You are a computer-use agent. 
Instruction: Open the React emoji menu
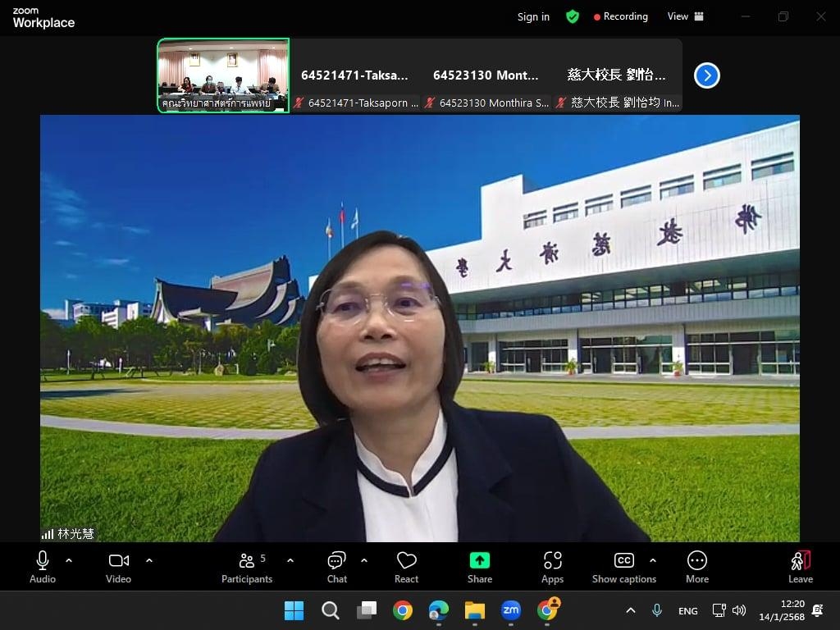(x=406, y=567)
